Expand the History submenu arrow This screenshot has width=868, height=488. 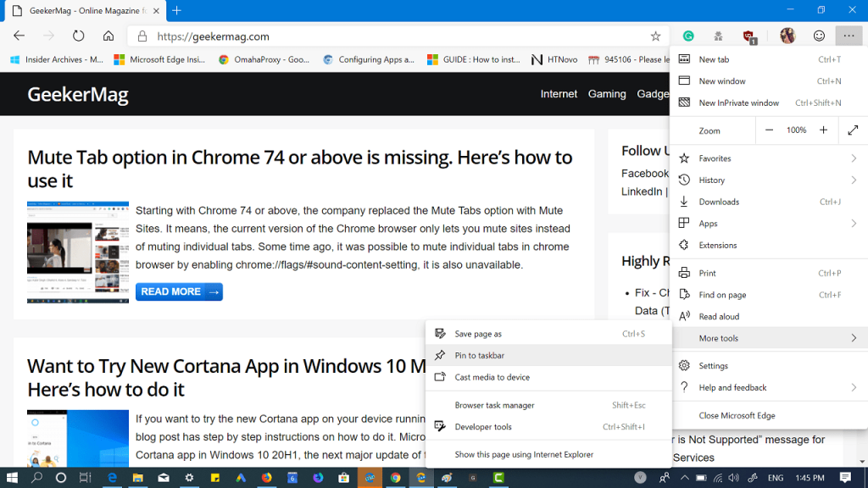(854, 180)
